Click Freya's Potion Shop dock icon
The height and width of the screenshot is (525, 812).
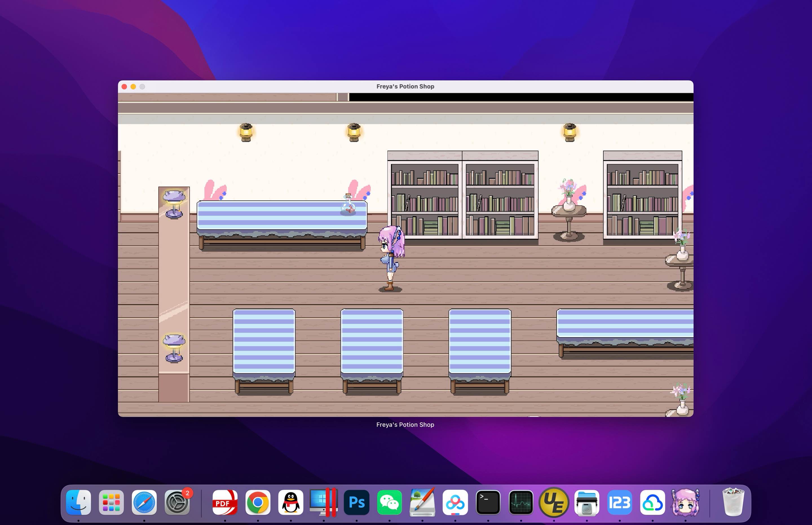click(685, 502)
